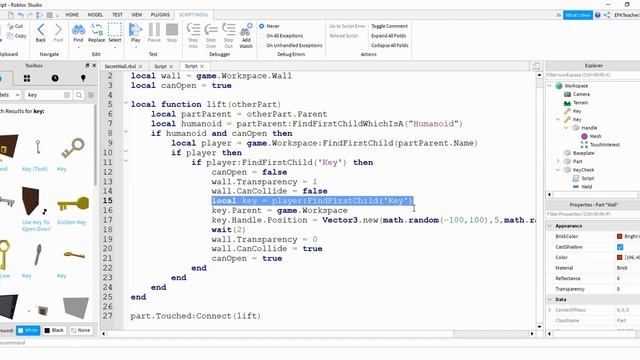Open the Toolbox inventory grid tab

pos(27,78)
